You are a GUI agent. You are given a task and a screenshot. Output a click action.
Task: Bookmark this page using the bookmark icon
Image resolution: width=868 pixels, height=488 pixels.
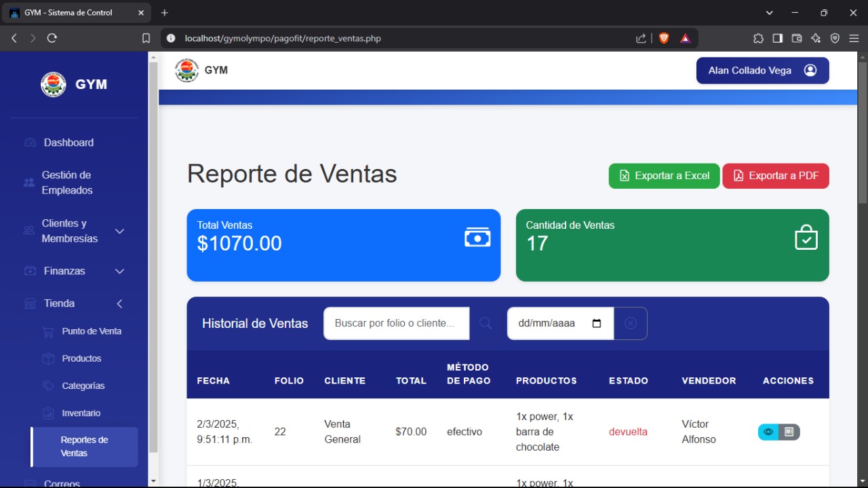(146, 39)
